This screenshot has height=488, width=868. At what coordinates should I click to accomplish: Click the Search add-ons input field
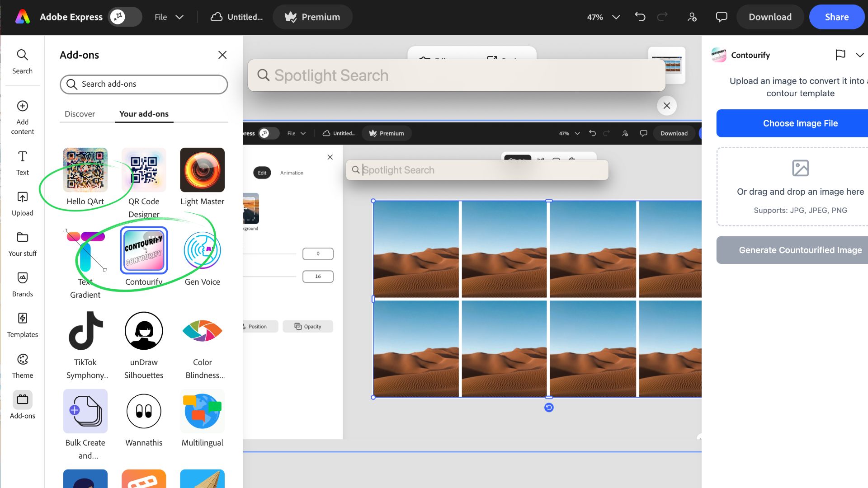[x=144, y=84]
